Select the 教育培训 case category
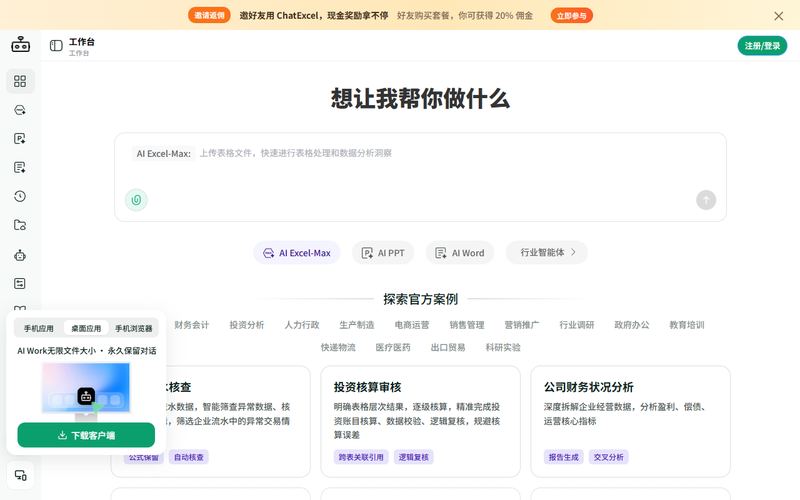 pyautogui.click(x=687, y=325)
